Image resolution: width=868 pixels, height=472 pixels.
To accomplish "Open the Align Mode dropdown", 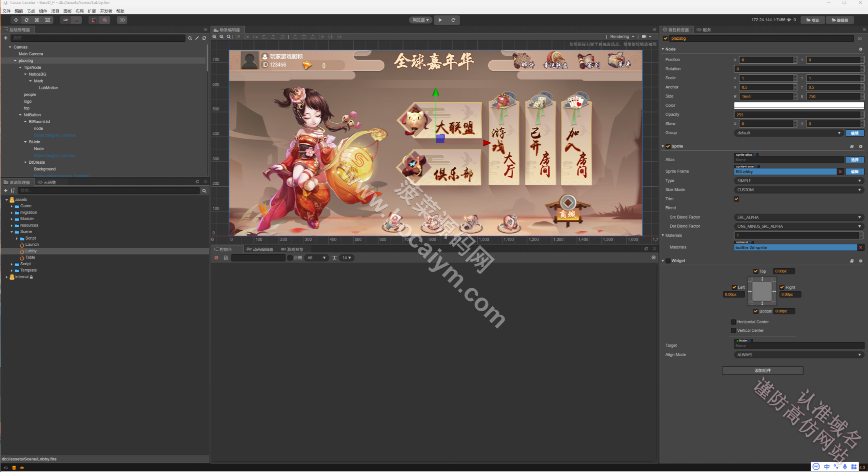I will coord(799,355).
